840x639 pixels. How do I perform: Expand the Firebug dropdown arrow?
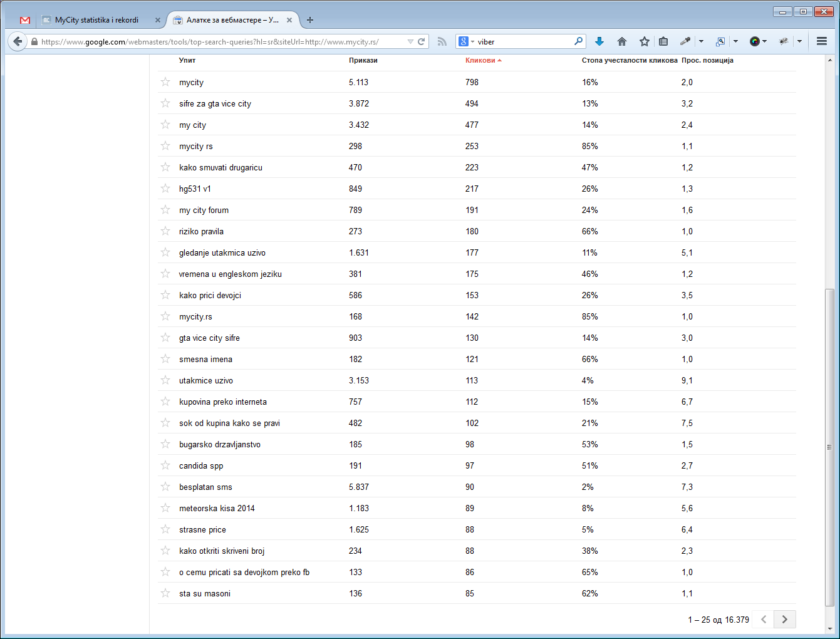799,41
